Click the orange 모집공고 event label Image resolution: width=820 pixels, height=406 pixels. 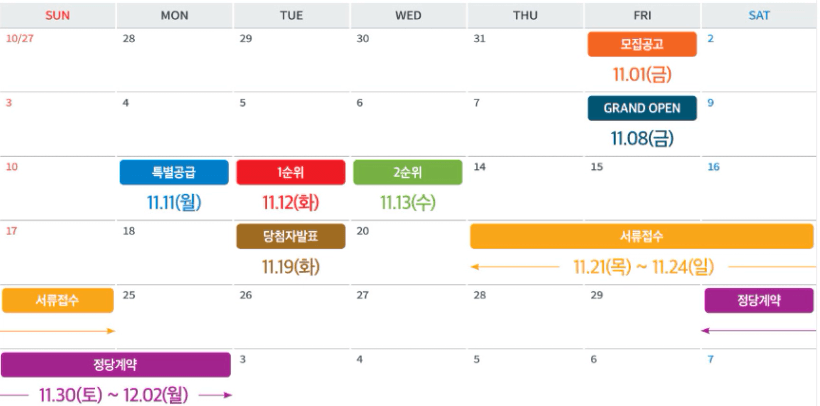tap(641, 45)
